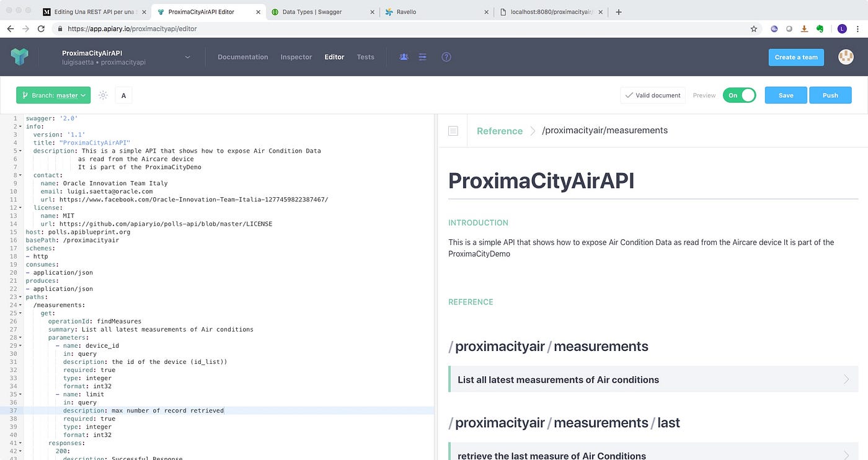The image size is (868, 460).
Task: Collapse the 'paths:' block at line 23
Action: [21, 297]
